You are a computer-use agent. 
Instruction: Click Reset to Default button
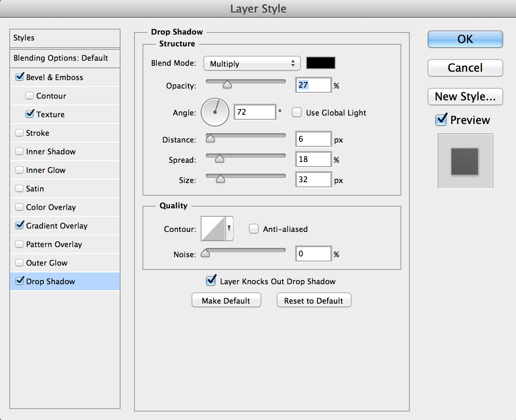(314, 301)
